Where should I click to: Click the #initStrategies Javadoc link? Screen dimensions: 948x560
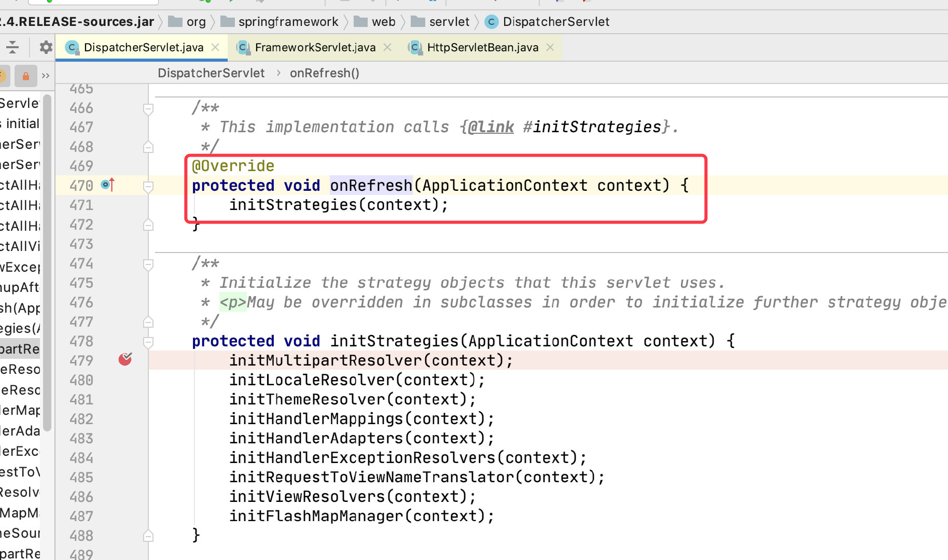point(592,127)
